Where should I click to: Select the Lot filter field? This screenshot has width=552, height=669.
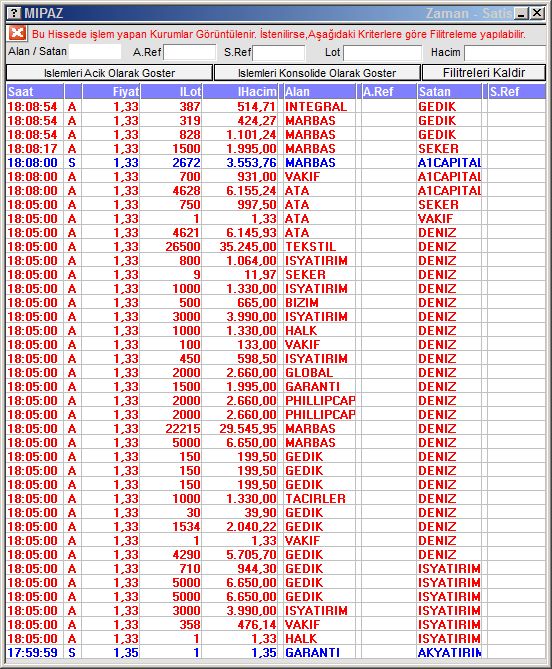382,52
